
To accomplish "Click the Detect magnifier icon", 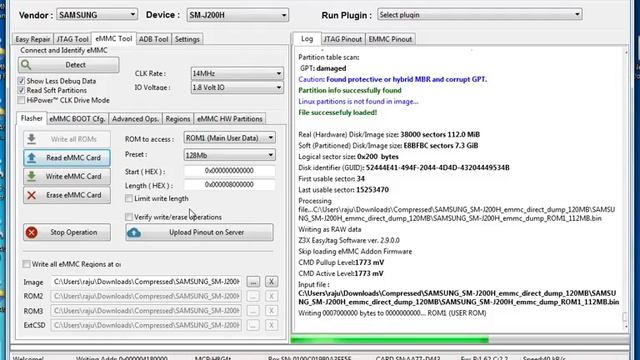I will [26, 65].
